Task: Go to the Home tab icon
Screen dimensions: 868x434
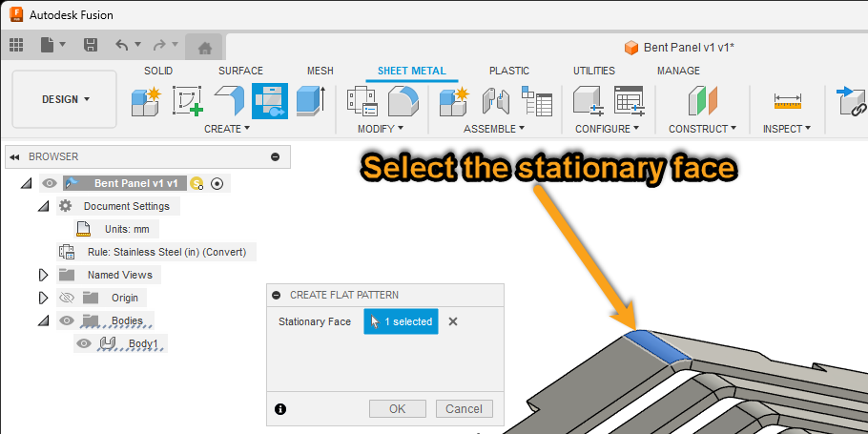Action: pyautogui.click(x=204, y=48)
